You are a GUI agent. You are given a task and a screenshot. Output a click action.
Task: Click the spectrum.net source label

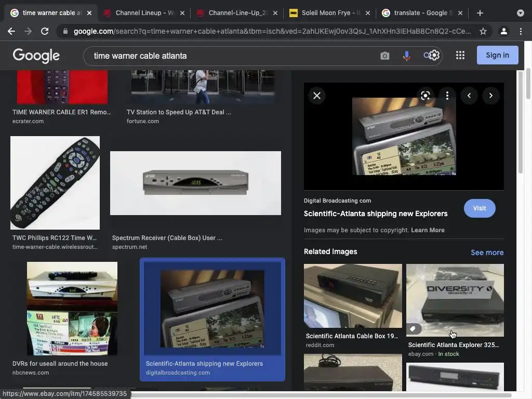pyautogui.click(x=129, y=247)
